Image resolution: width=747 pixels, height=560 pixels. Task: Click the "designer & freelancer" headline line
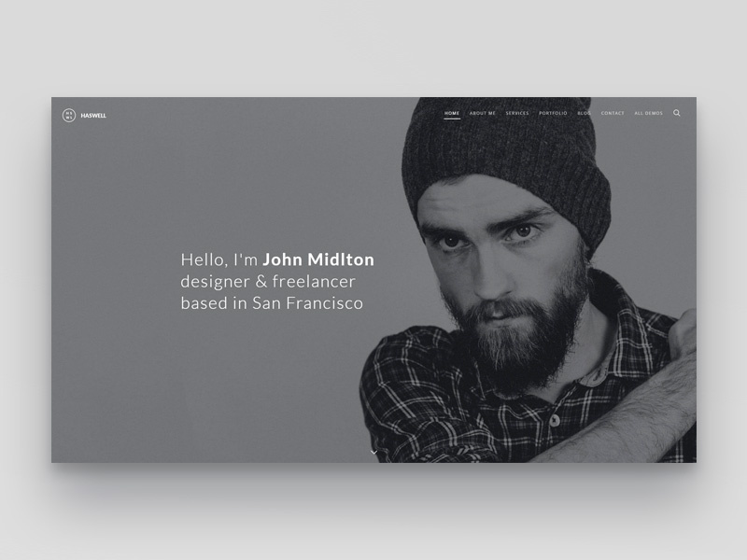tap(268, 282)
